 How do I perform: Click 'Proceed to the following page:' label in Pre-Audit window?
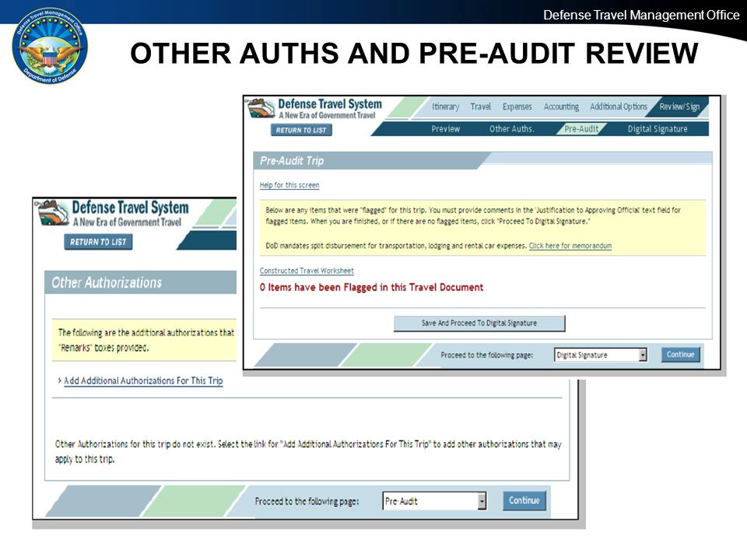[487, 355]
